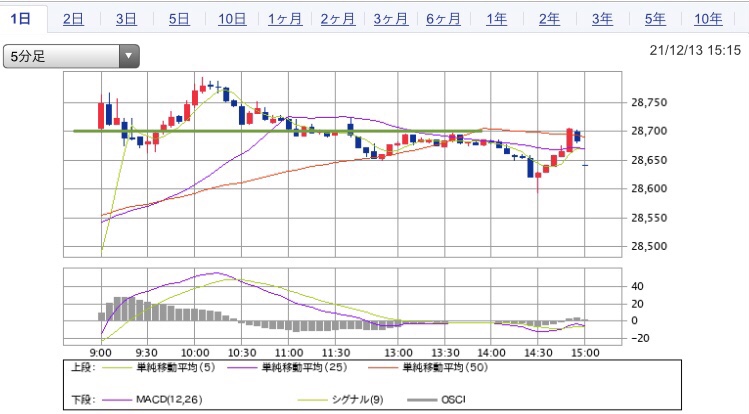749x414 pixels.
Task: Open the 1ヶ月 chart tab
Action: coord(285,19)
